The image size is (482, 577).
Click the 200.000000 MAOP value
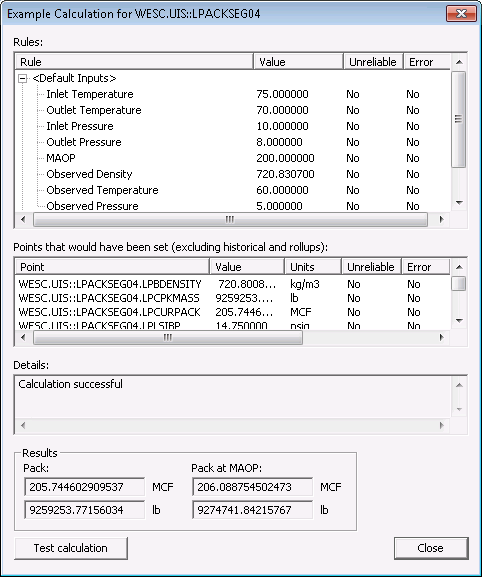285,158
